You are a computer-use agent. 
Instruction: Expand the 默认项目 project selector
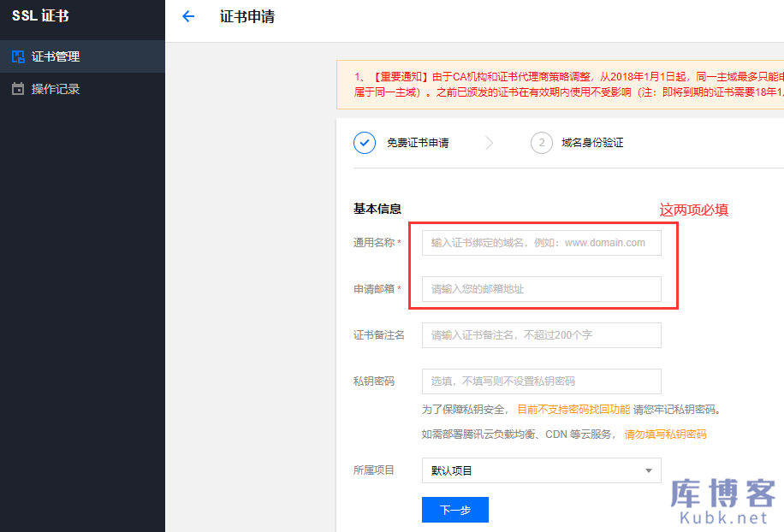[541, 470]
